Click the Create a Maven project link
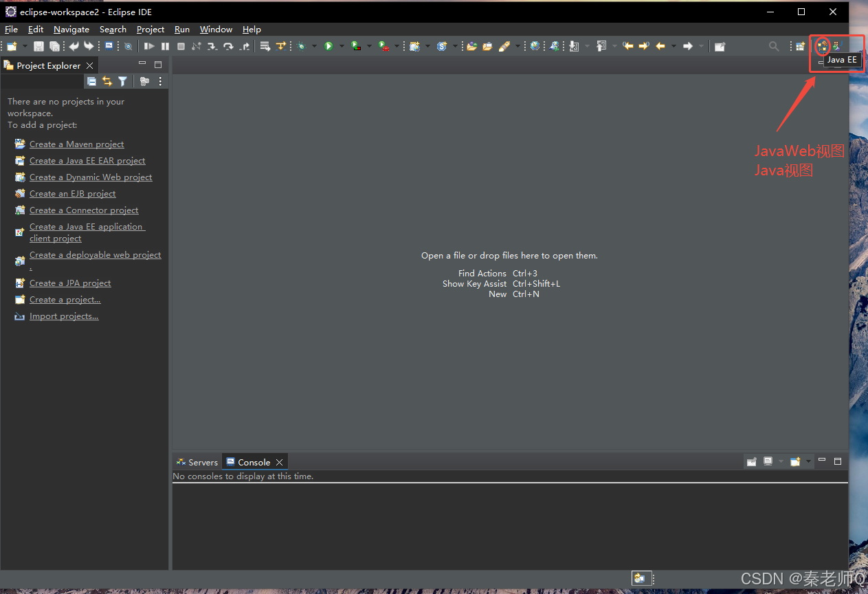The height and width of the screenshot is (594, 868). click(x=76, y=144)
